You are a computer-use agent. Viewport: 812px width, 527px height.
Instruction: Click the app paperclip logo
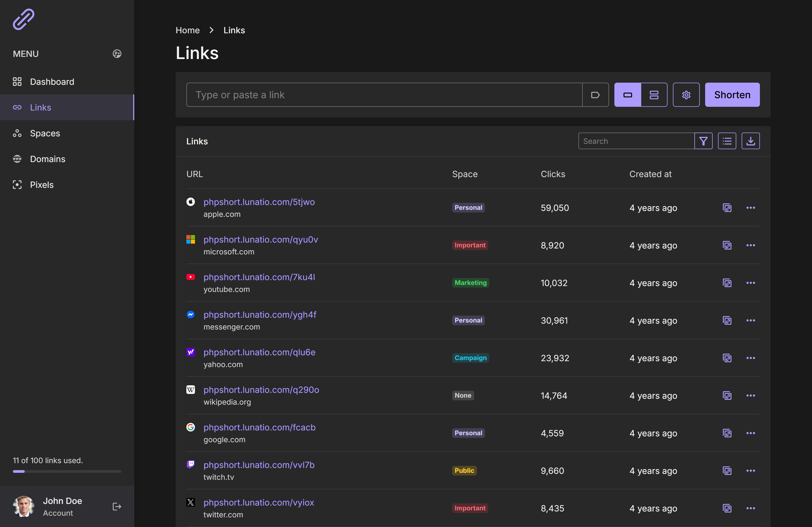[24, 19]
